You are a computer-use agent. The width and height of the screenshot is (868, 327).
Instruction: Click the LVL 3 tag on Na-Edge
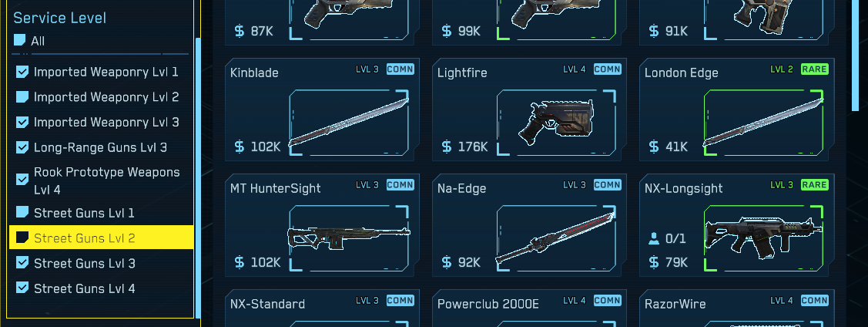[x=574, y=184]
